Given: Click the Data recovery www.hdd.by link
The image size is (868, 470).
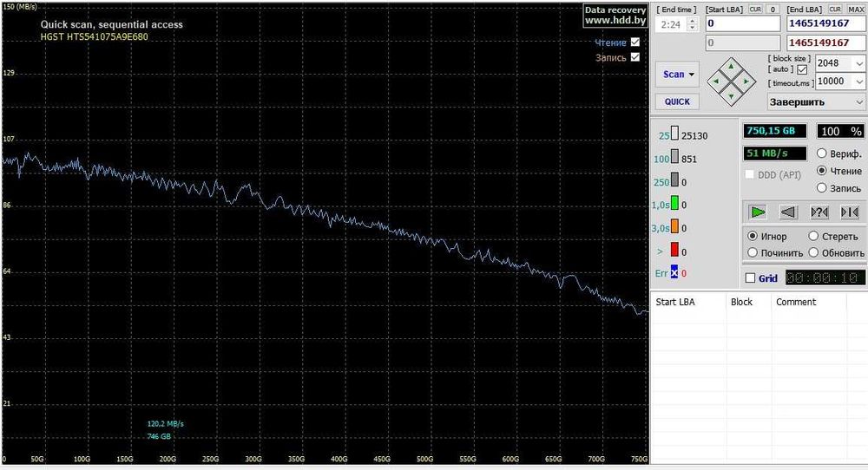Looking at the screenshot, I should click(615, 16).
